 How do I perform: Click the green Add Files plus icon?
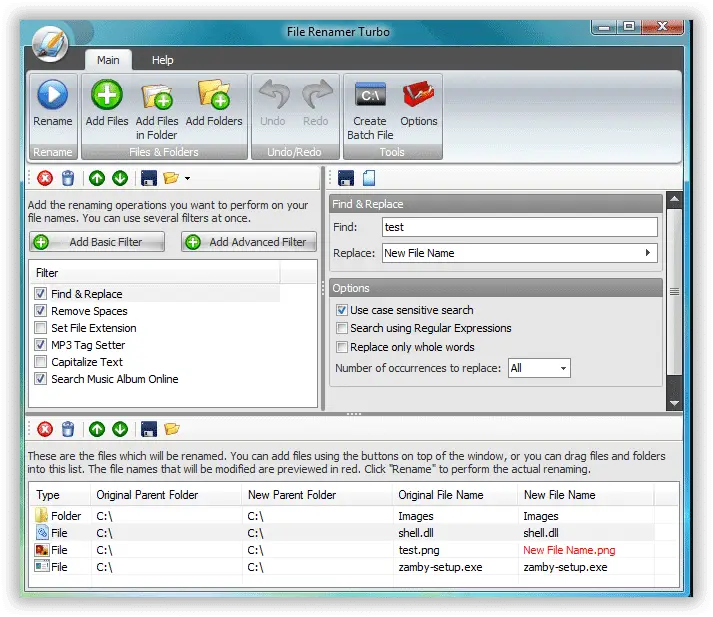pos(107,95)
